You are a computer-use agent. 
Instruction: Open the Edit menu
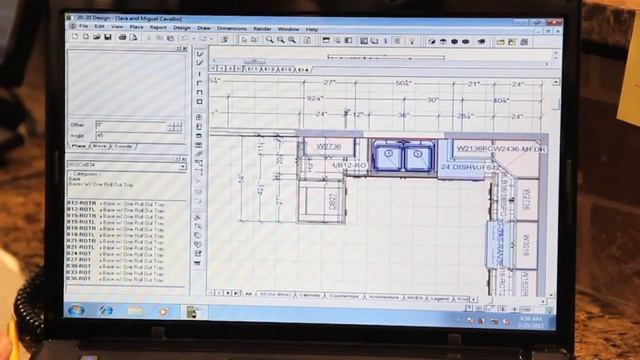[x=99, y=27]
